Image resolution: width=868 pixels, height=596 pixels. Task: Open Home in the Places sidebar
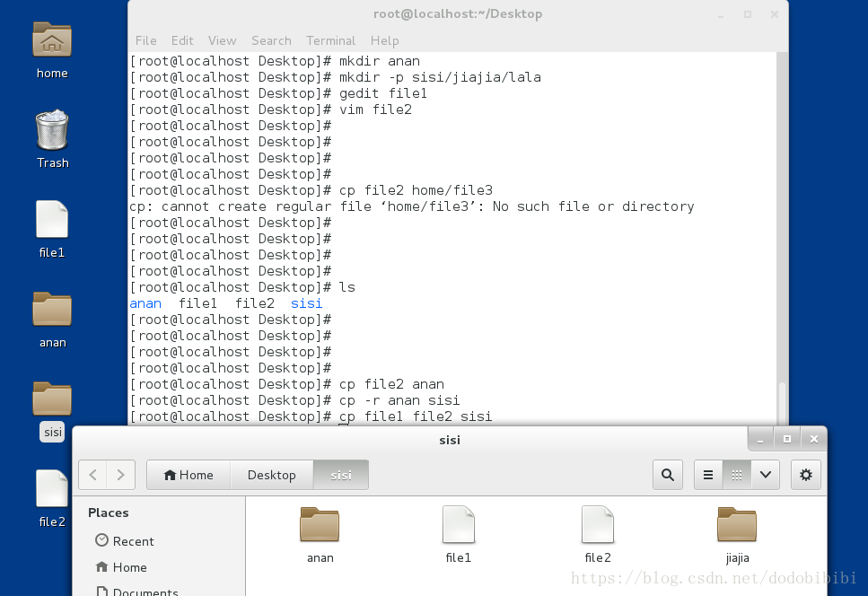point(121,567)
